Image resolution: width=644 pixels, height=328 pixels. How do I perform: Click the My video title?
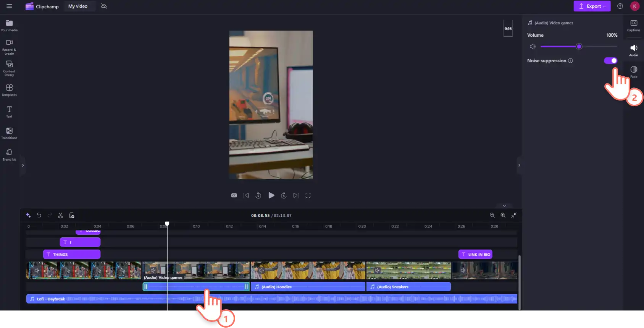point(78,6)
